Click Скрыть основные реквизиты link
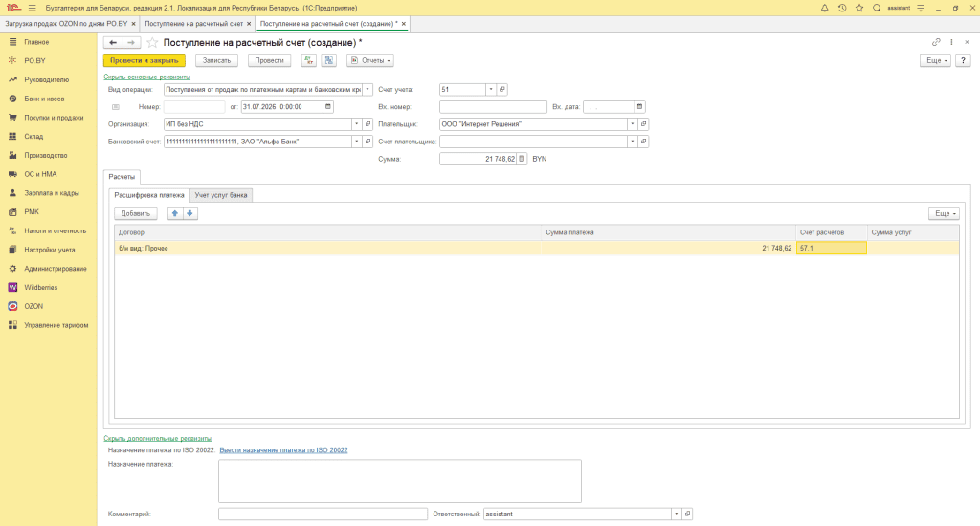980x526 pixels. coord(146,77)
